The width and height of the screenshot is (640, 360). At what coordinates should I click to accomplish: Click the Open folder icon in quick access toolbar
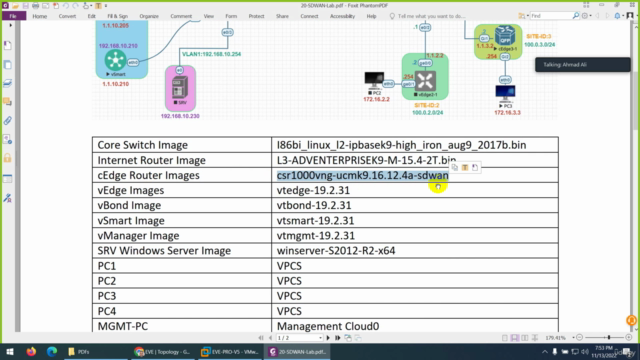pos(16,6)
